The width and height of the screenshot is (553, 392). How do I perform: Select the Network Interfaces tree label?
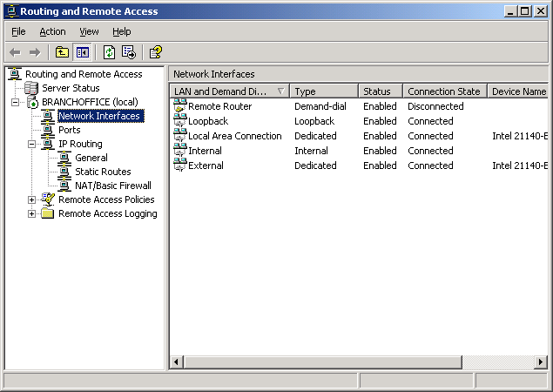[x=100, y=116]
